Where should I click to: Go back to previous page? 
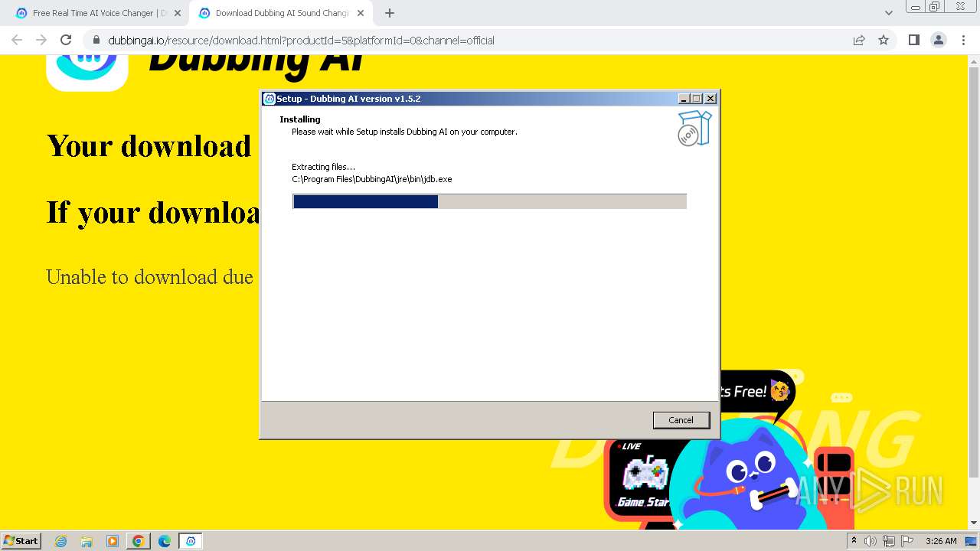(x=17, y=40)
